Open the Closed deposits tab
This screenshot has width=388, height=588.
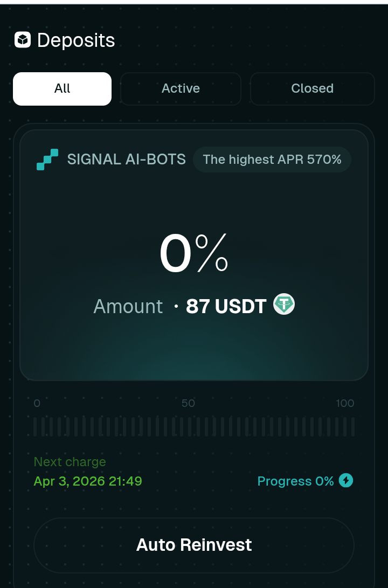point(312,88)
